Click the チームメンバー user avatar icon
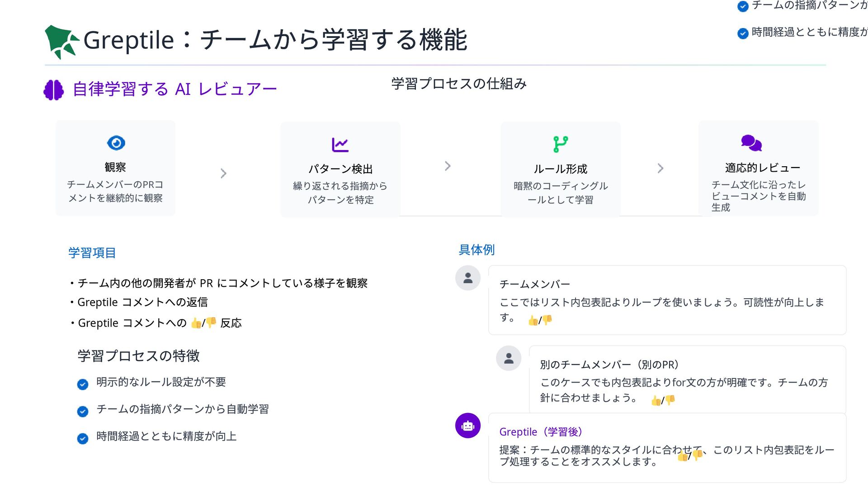The width and height of the screenshot is (868, 488). point(468,278)
